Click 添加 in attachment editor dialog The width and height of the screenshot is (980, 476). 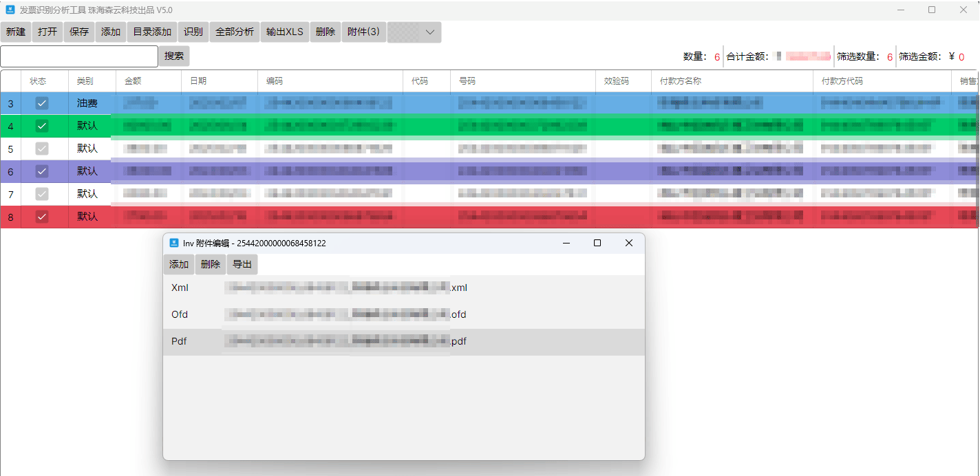tap(179, 265)
